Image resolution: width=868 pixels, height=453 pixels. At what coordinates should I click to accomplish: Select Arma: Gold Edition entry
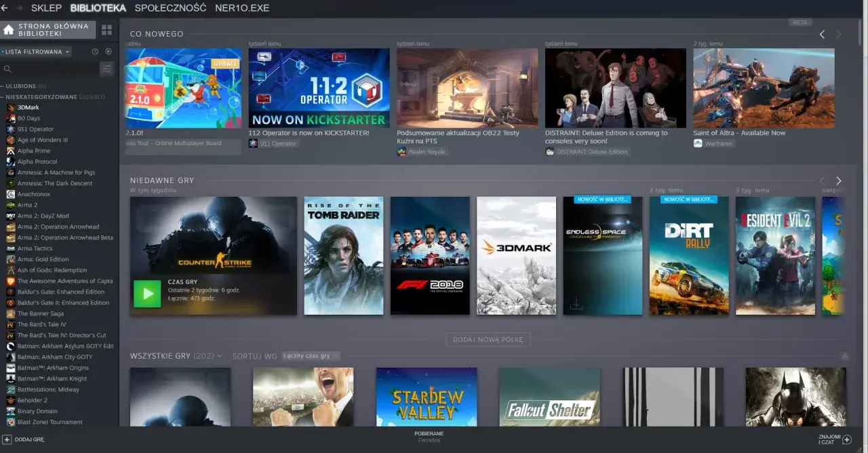pyautogui.click(x=43, y=259)
